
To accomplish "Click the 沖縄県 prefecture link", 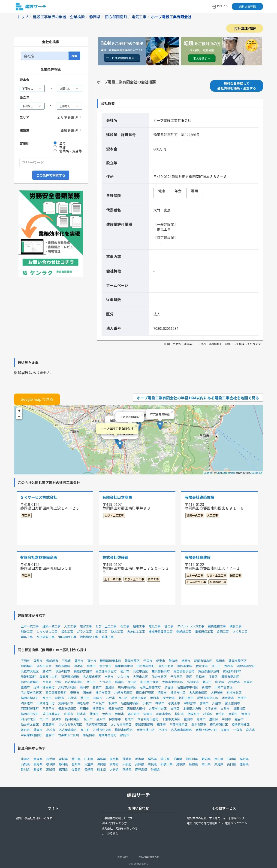I will click(155, 770).
